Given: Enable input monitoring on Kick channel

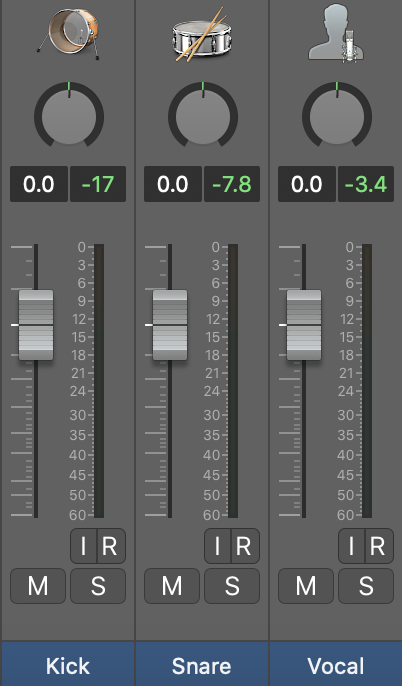Looking at the screenshot, I should click(x=84, y=546).
